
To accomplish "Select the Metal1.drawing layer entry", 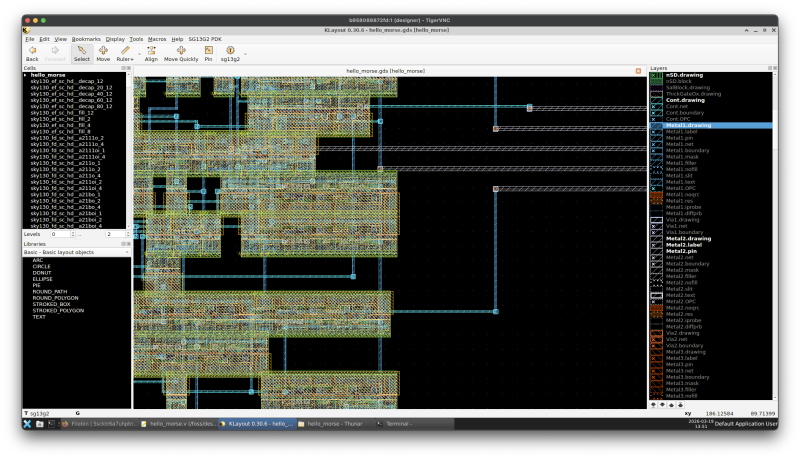I will pos(688,125).
